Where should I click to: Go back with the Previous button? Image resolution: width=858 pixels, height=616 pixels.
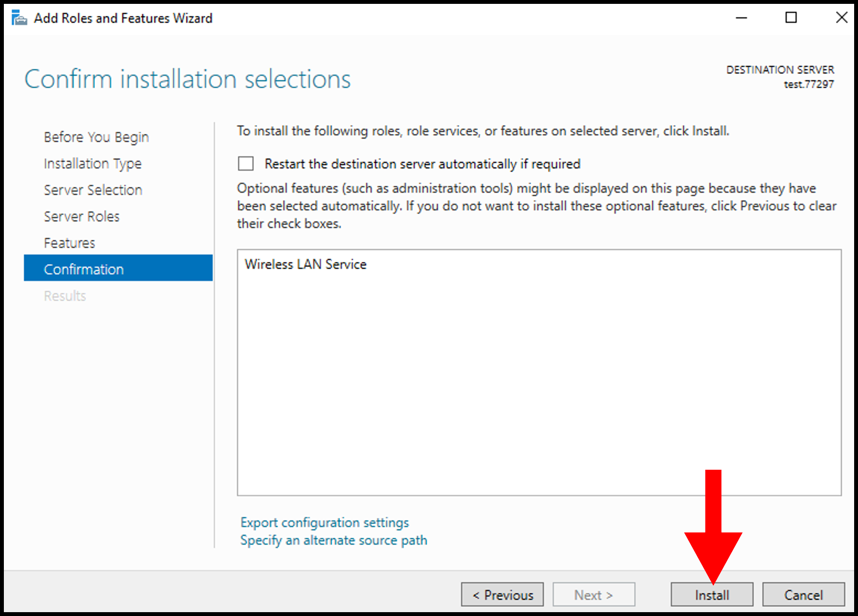pos(502,594)
